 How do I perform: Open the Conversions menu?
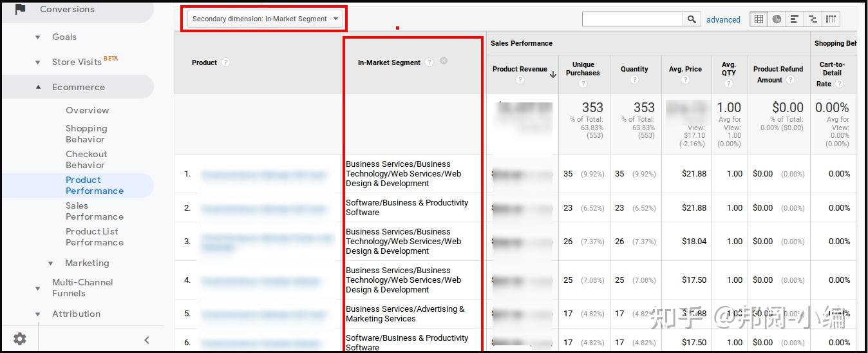click(67, 9)
